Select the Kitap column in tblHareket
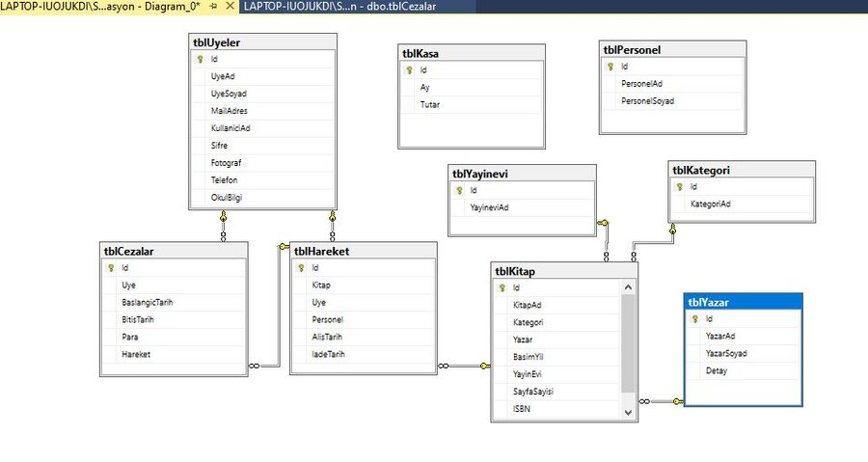This screenshot has height=462, width=868. (x=364, y=285)
